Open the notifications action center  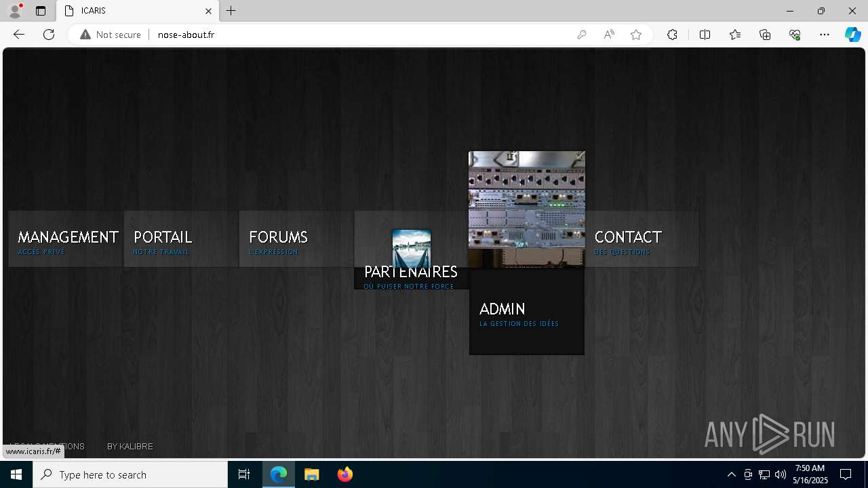[x=846, y=474]
